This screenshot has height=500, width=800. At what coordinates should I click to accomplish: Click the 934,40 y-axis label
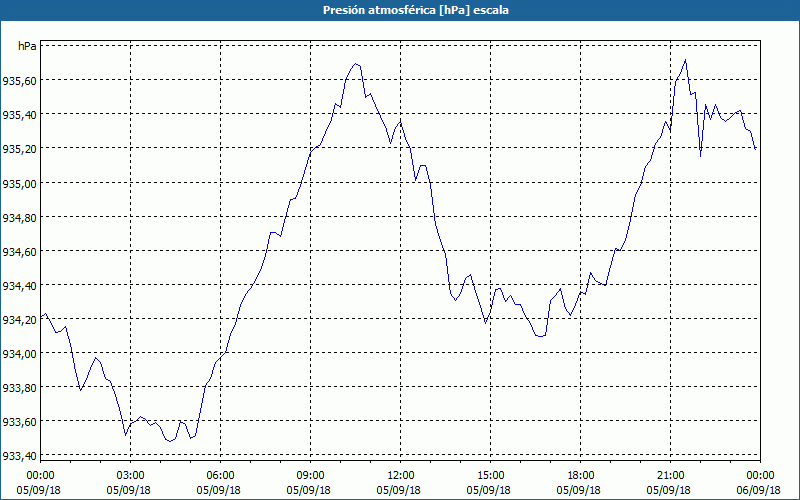point(19,285)
